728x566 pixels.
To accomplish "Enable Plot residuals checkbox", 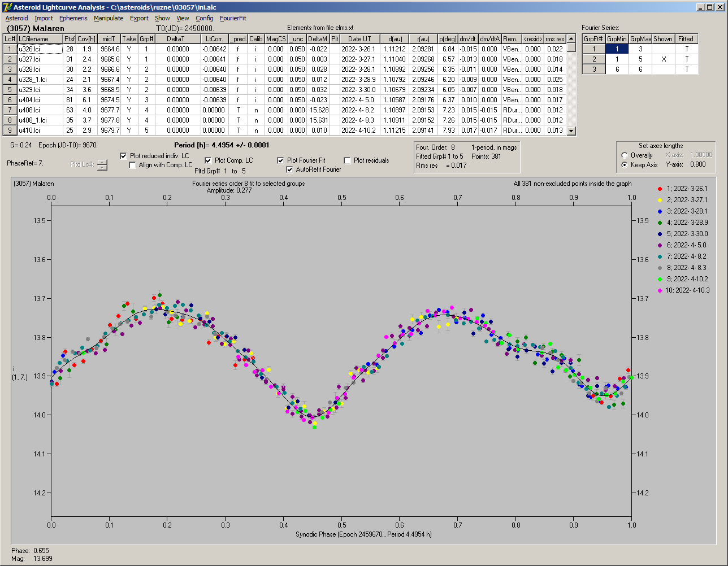I will tap(348, 160).
